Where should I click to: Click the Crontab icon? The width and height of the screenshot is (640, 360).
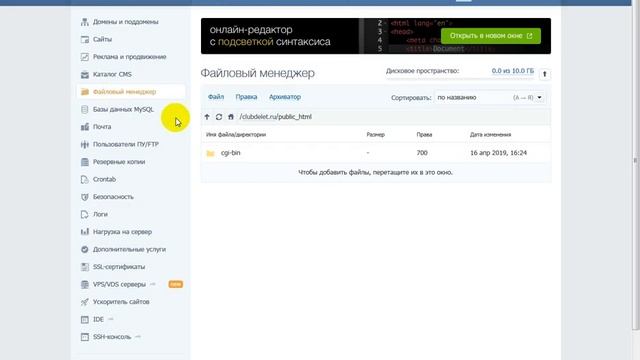coord(84,180)
